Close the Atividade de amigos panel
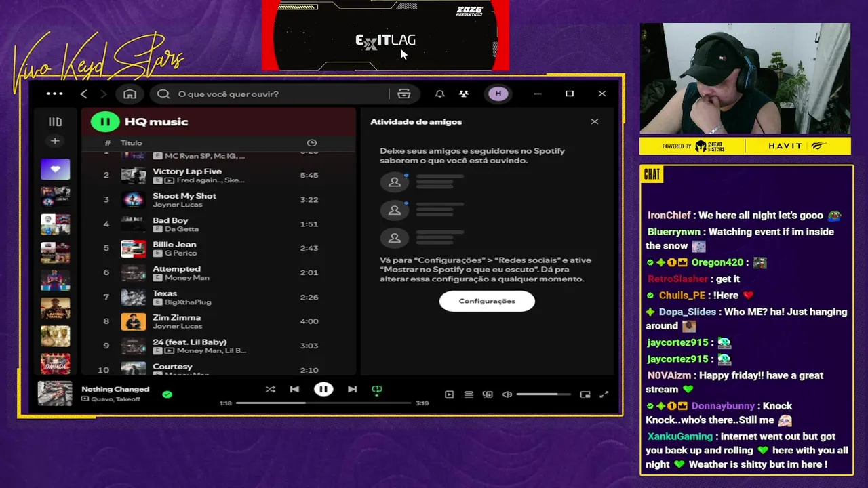Viewport: 868px width, 488px height. point(595,122)
